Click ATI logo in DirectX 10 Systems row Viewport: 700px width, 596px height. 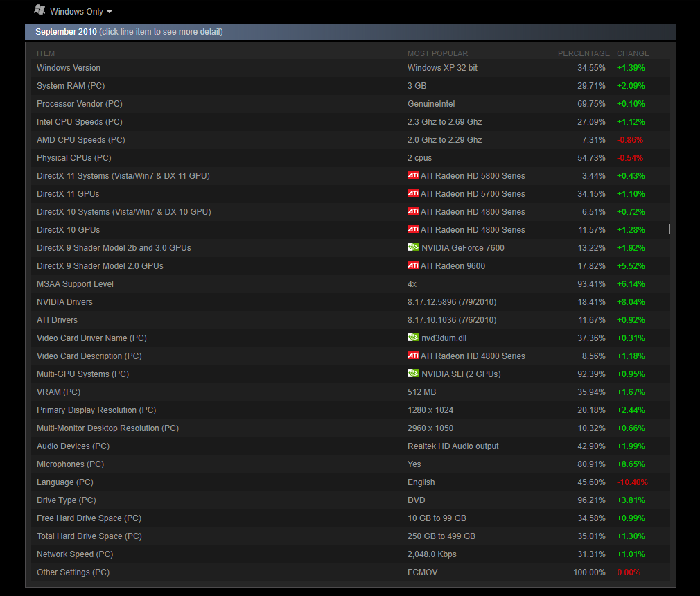(x=413, y=211)
